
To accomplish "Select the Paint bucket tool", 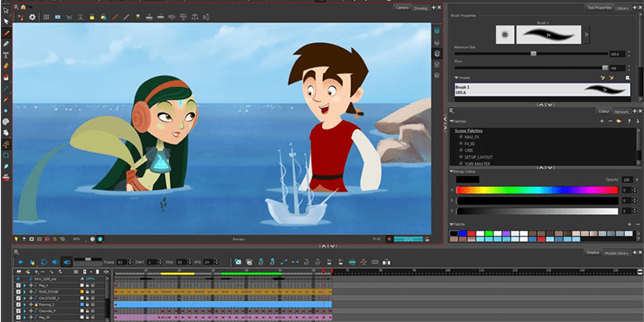I will (6, 77).
